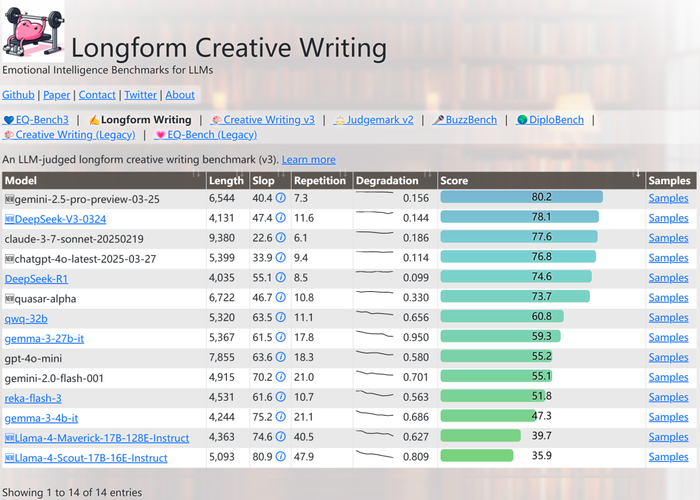
Task: Open the Github link
Action: tap(18, 95)
